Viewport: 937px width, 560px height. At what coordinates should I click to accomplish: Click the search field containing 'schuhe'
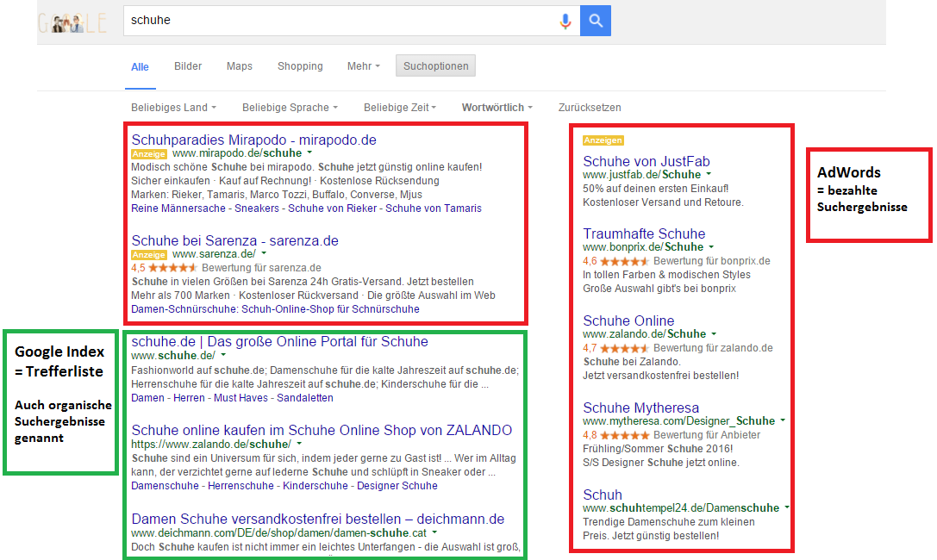pyautogui.click(x=336, y=21)
